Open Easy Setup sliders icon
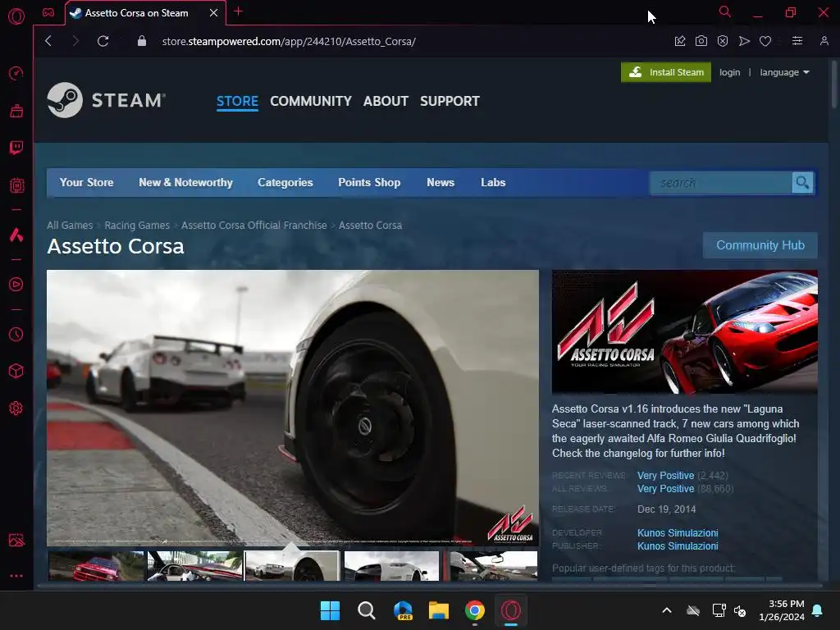840x630 pixels. 797,41
